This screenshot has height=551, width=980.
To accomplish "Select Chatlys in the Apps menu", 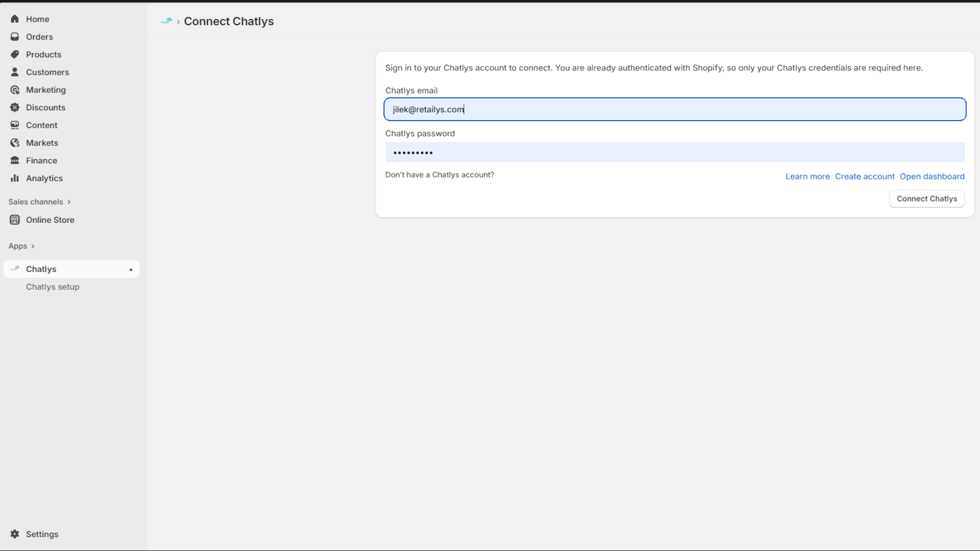I will (41, 268).
